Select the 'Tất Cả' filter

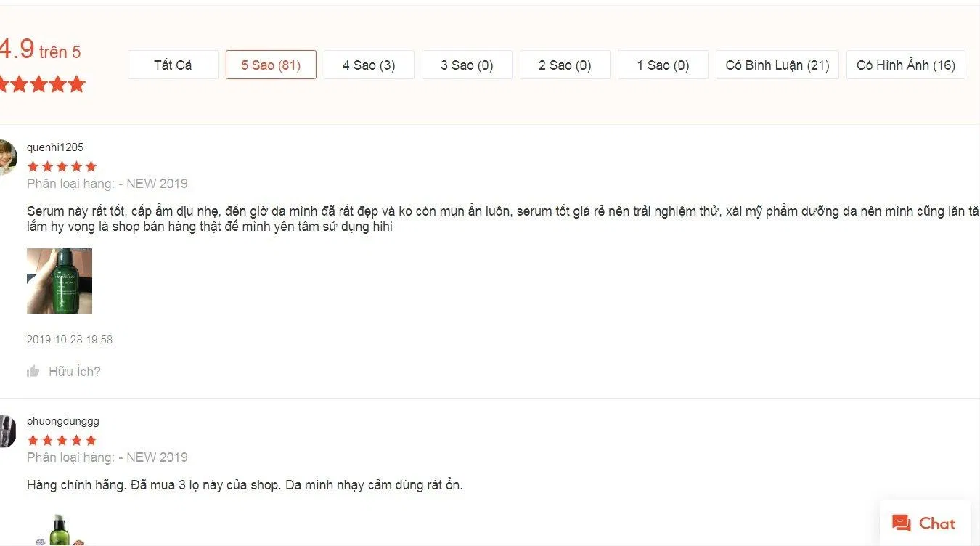[173, 65]
